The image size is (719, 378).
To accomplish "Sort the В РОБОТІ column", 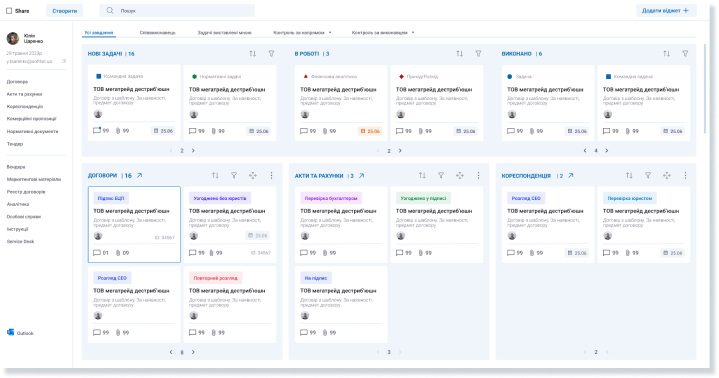I will (x=459, y=54).
